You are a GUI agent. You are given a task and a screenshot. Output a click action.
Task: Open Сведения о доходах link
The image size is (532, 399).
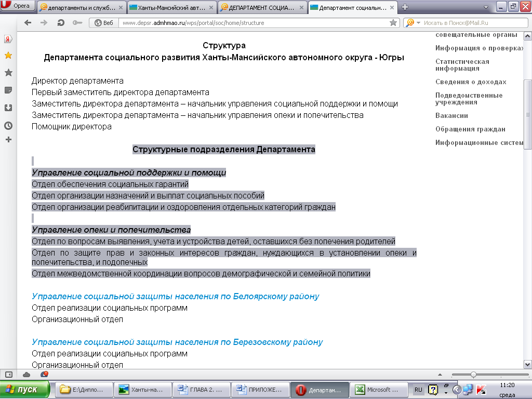[471, 82]
